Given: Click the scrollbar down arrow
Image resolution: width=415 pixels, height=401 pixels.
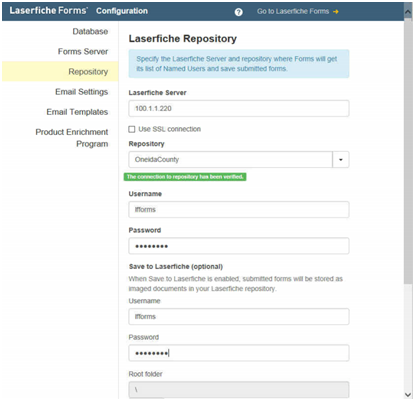Looking at the screenshot, I should tap(408, 394).
